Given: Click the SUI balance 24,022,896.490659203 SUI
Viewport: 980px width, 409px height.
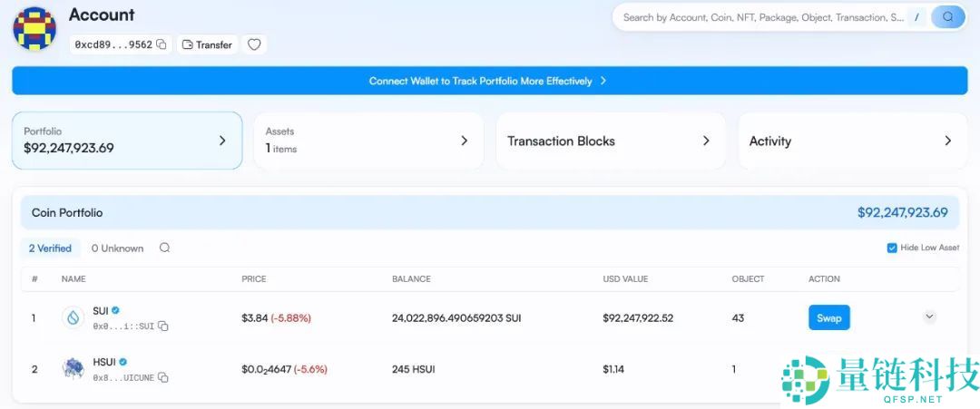Looking at the screenshot, I should coord(456,317).
